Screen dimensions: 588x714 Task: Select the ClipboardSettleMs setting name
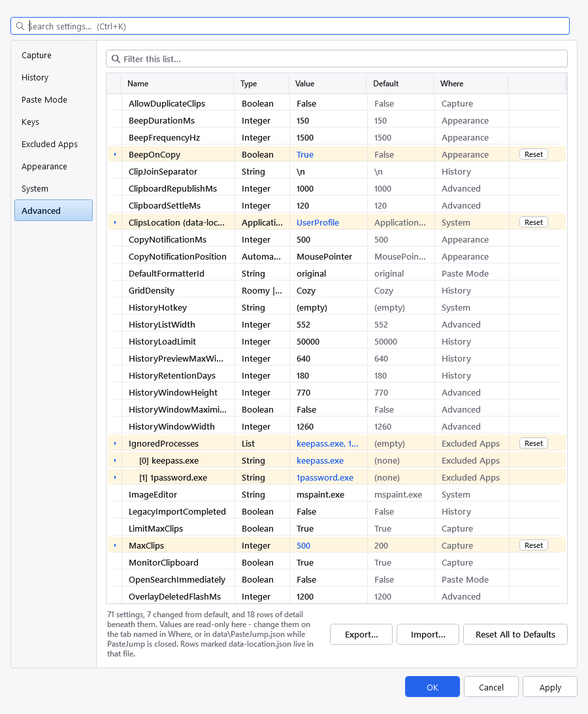pos(164,205)
